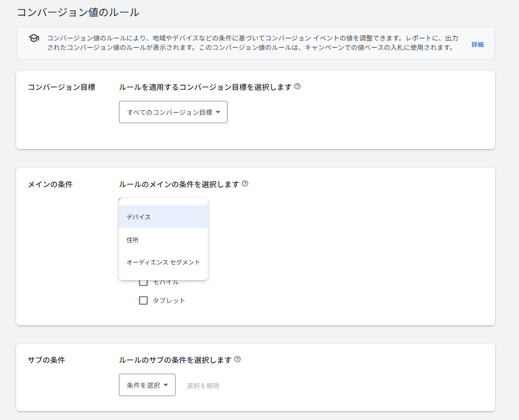Click the サブの条件 section label
519x420 pixels.
coord(46,360)
